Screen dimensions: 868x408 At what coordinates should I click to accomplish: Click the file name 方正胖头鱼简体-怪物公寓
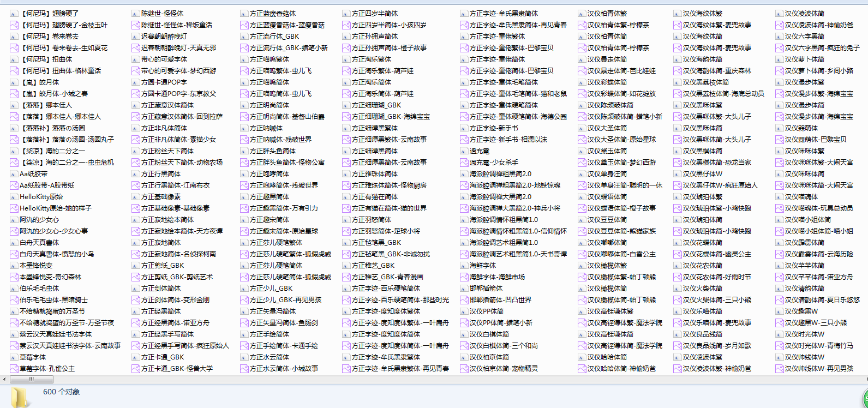pyautogui.click(x=287, y=163)
